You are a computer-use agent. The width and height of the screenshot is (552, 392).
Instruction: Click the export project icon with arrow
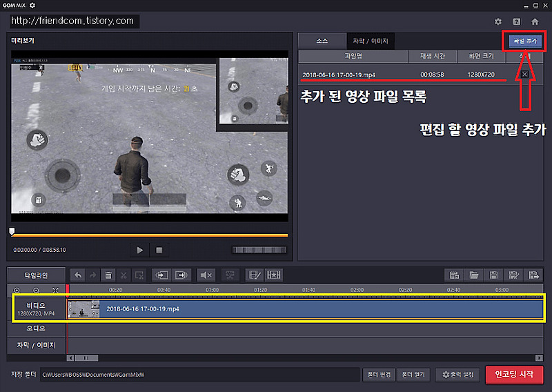point(533,275)
